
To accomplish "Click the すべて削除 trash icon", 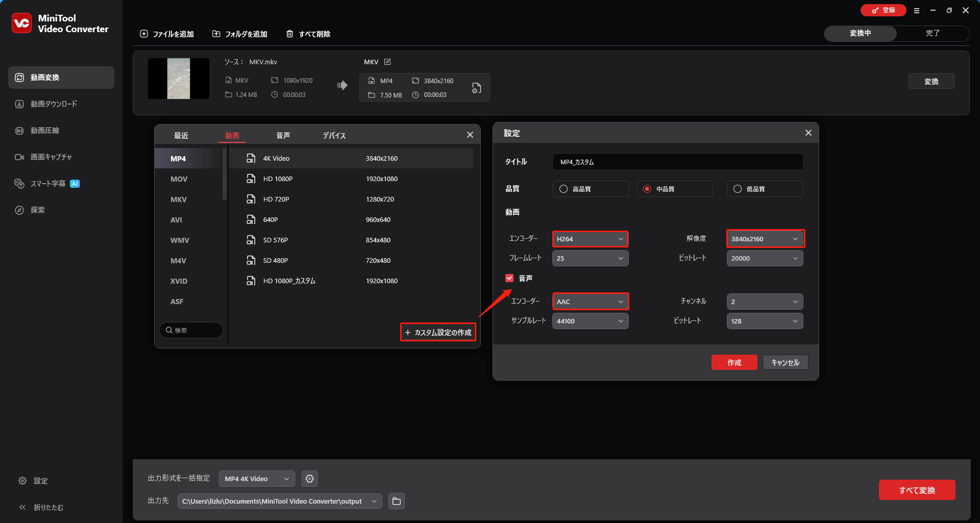I will 290,34.
